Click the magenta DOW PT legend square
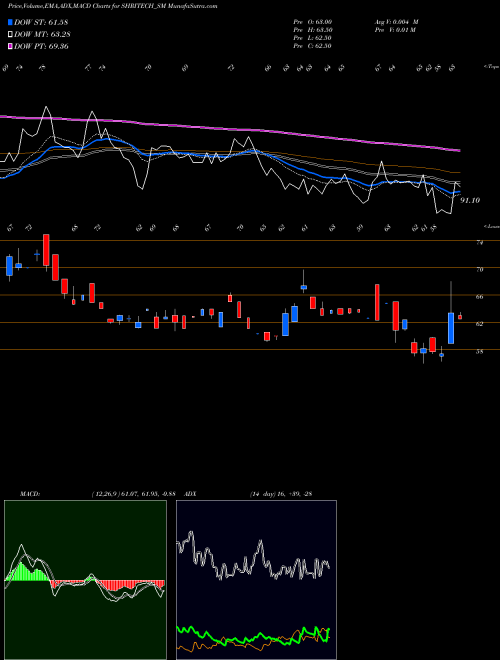 11,46
